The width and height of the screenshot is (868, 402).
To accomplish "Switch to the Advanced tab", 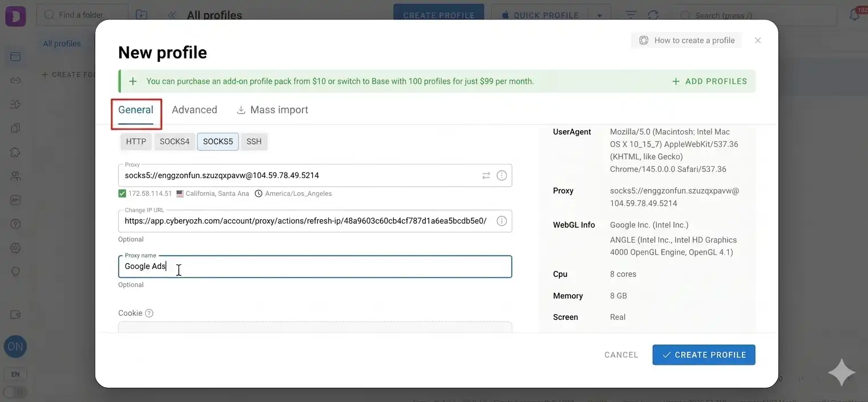I will (x=195, y=110).
